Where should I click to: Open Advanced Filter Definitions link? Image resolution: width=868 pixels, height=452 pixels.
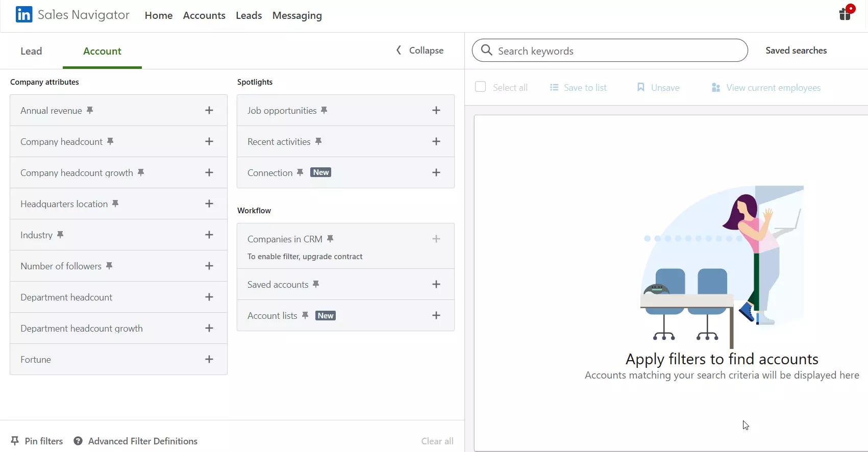click(143, 441)
